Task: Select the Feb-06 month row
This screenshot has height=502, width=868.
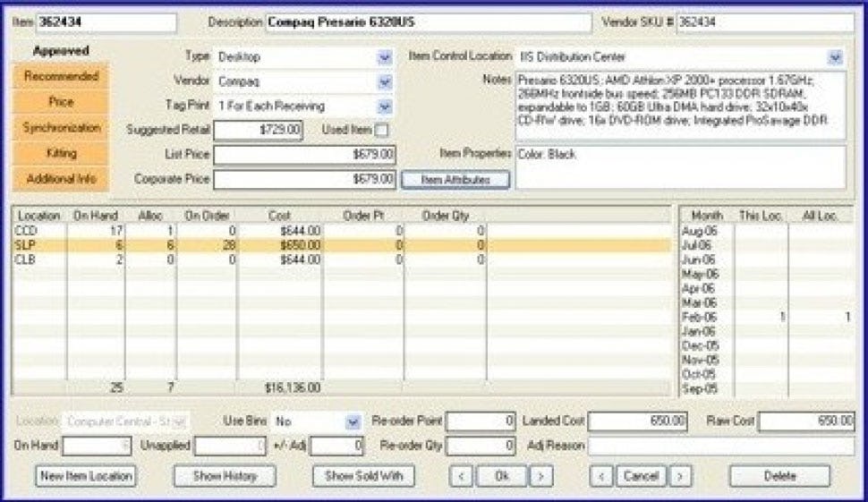Action: [767, 317]
